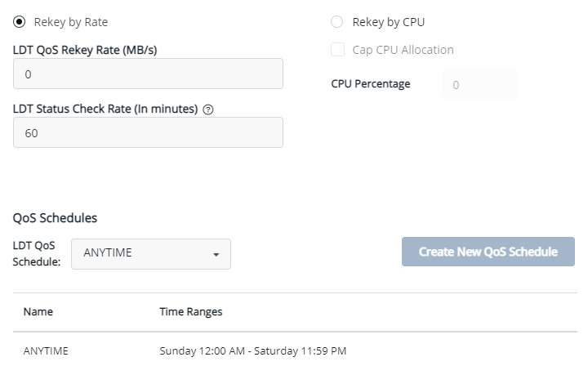Click the CPU Percentage label
Image resolution: width=588 pixels, height=366 pixels.
(x=371, y=84)
